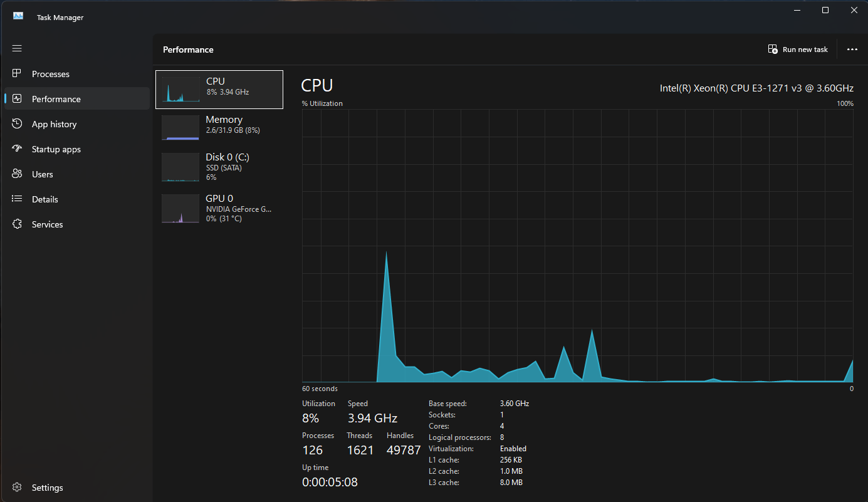Switch to the App history page
868x502 pixels.
[x=77, y=124]
